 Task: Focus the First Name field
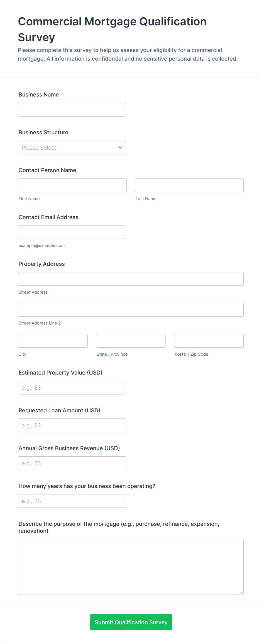72,185
